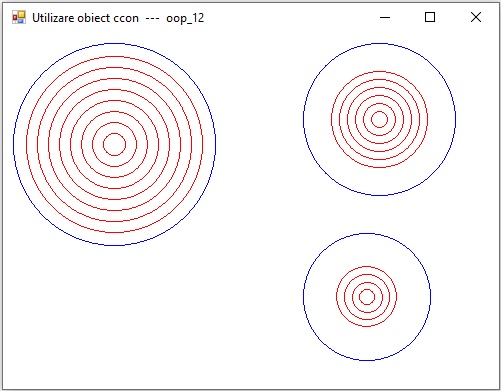
Task: Click the outermost red ring in the top-right circle
Action: pos(331,119)
